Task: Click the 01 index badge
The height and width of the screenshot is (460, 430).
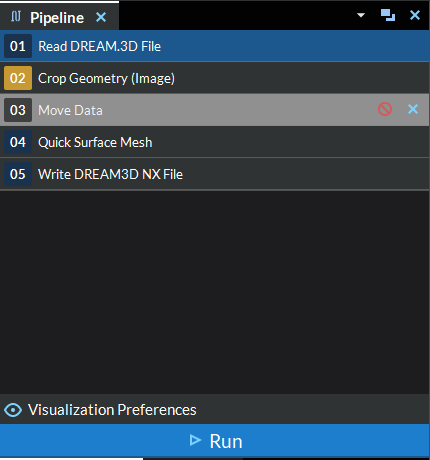Action: [18, 46]
